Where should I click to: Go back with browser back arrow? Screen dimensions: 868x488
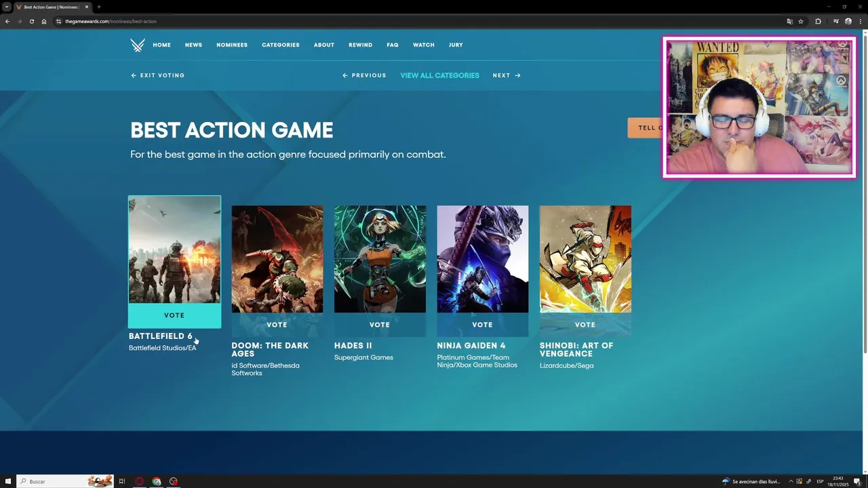click(x=7, y=21)
